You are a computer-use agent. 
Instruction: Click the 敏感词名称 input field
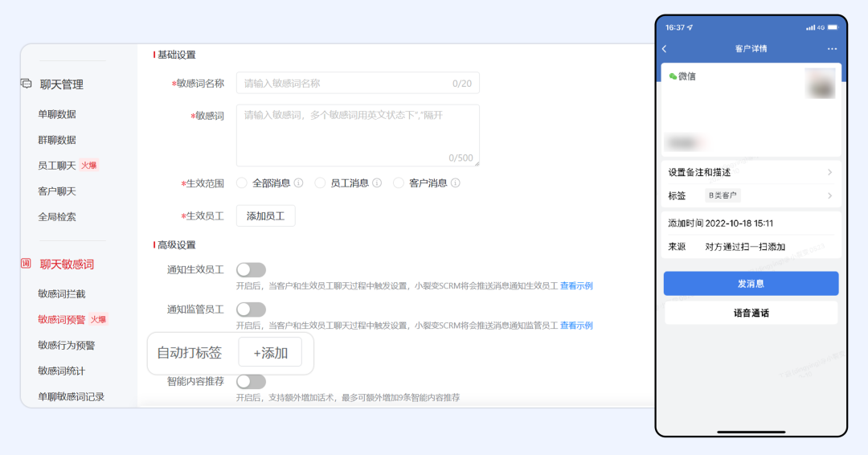tap(357, 83)
